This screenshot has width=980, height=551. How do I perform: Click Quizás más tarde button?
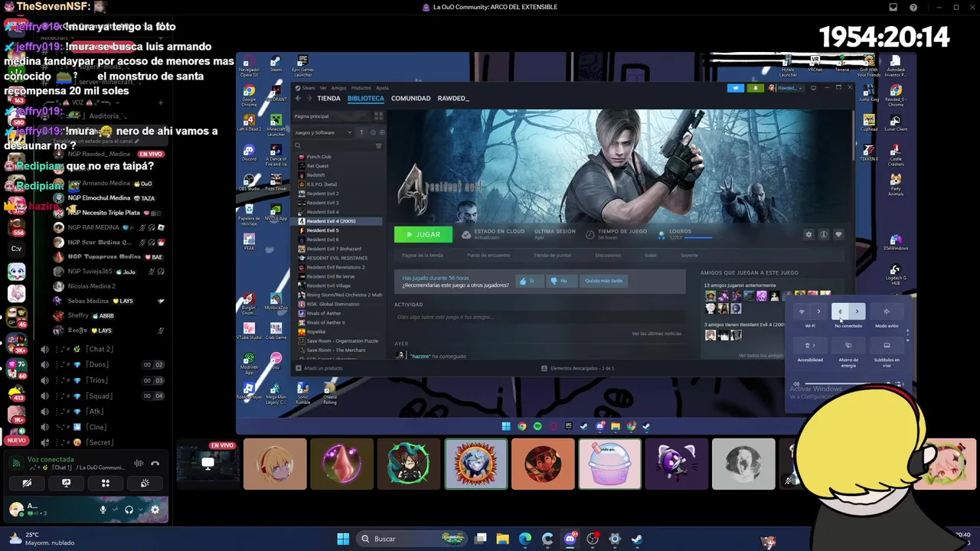[x=604, y=281]
